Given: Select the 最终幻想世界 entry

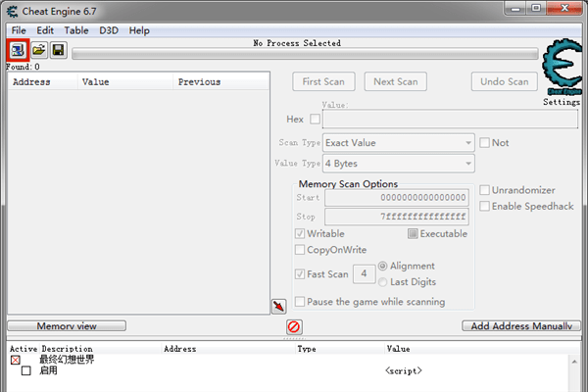Looking at the screenshot, I should 67,360.
